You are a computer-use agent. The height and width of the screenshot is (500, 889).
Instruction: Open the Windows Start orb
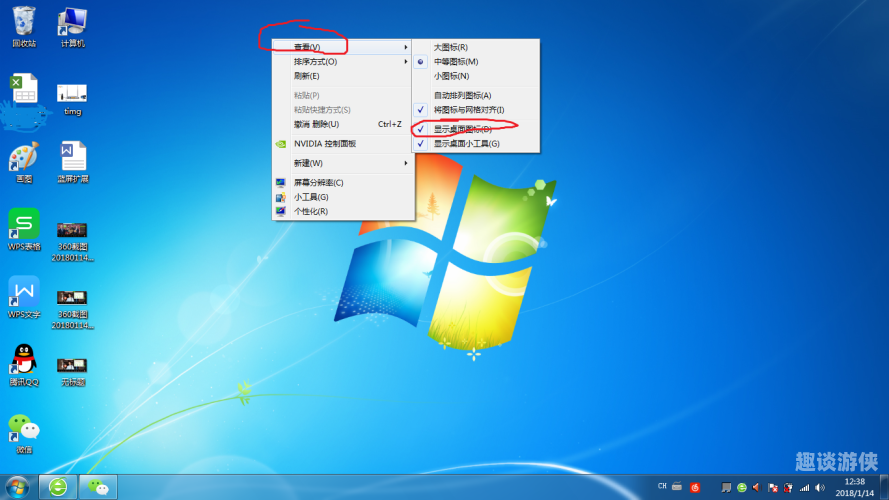(x=18, y=488)
